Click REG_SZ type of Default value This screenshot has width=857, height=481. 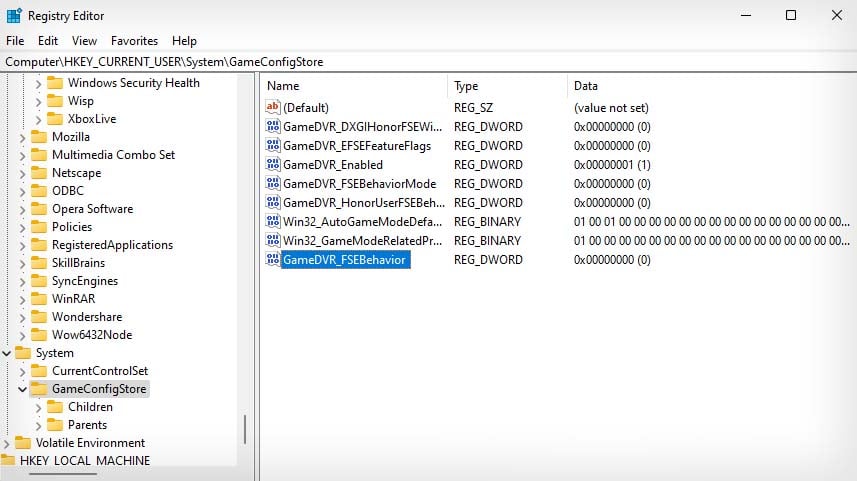click(473, 108)
